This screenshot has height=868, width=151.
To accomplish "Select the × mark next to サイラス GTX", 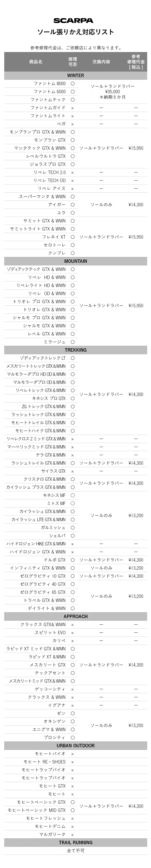I will (x=73, y=471).
